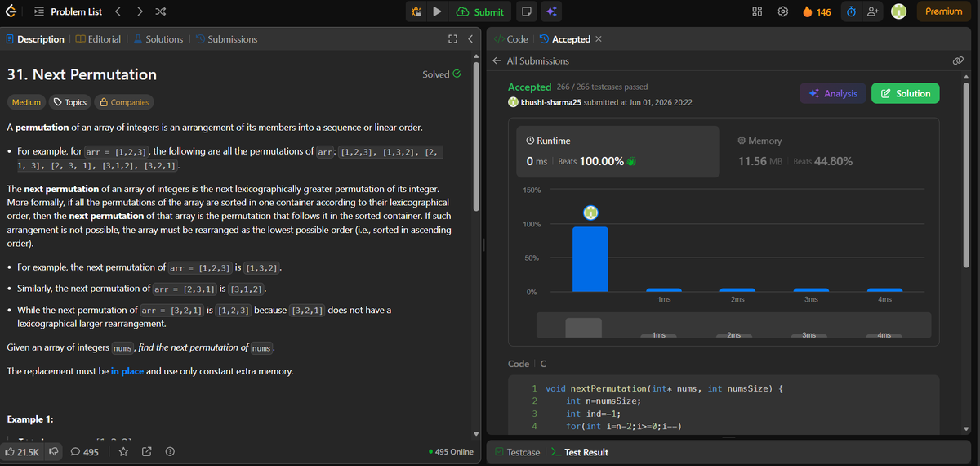Open the AI sparkle assistant icon
980x466 pixels.
[x=552, y=11]
